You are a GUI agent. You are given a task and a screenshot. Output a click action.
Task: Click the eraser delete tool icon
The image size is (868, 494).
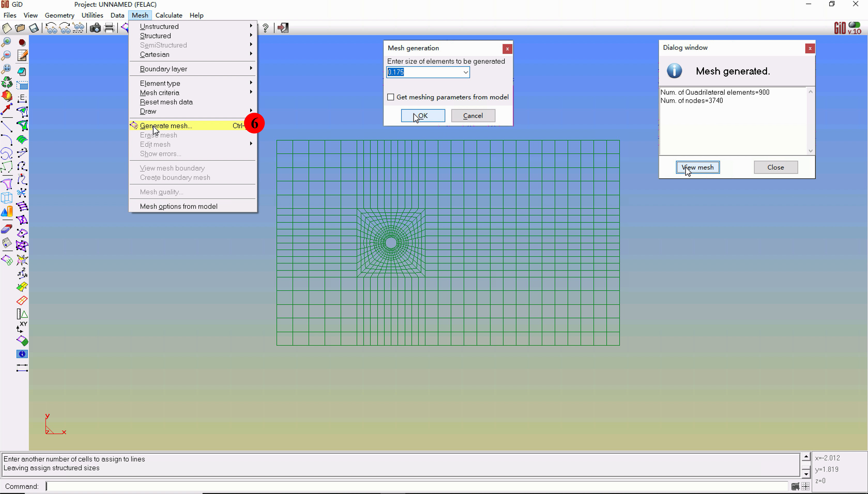[6, 229]
